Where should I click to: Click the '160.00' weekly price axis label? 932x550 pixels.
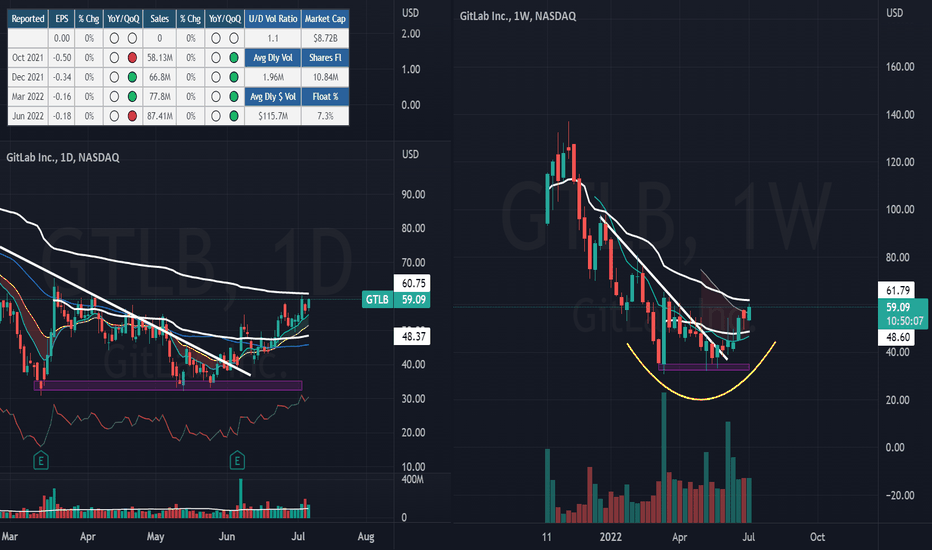[900, 67]
